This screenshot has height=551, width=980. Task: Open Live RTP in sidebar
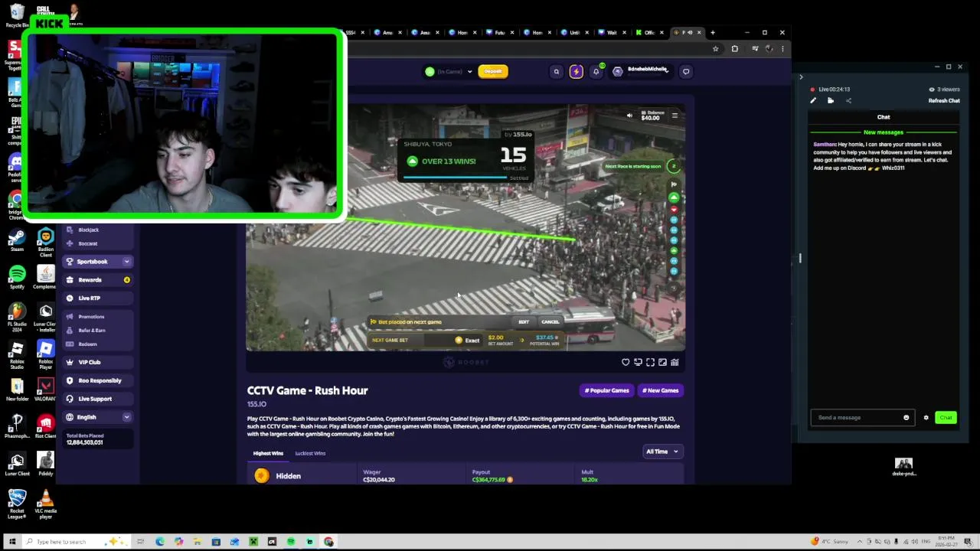(98, 298)
